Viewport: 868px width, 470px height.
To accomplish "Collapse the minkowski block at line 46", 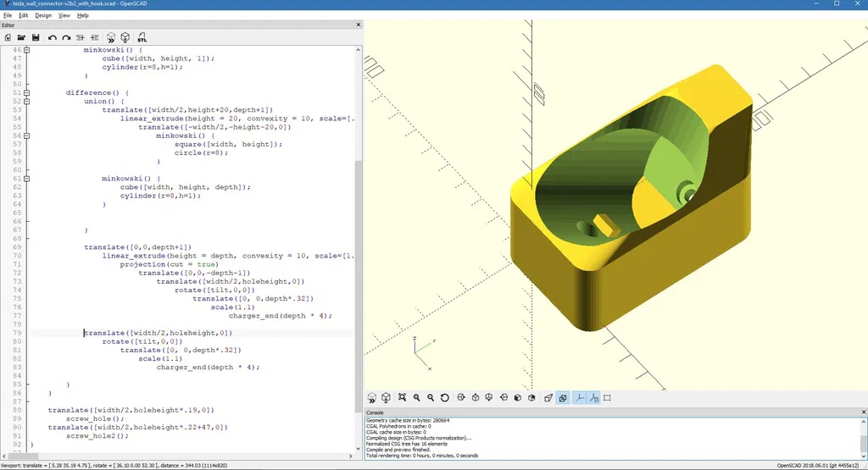I will coord(26,50).
